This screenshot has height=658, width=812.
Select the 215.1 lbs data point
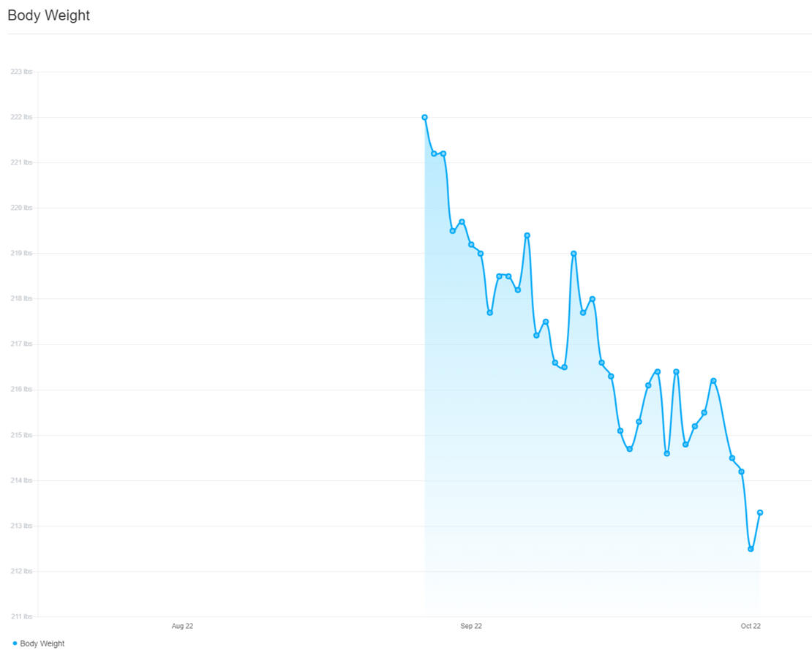pos(620,431)
